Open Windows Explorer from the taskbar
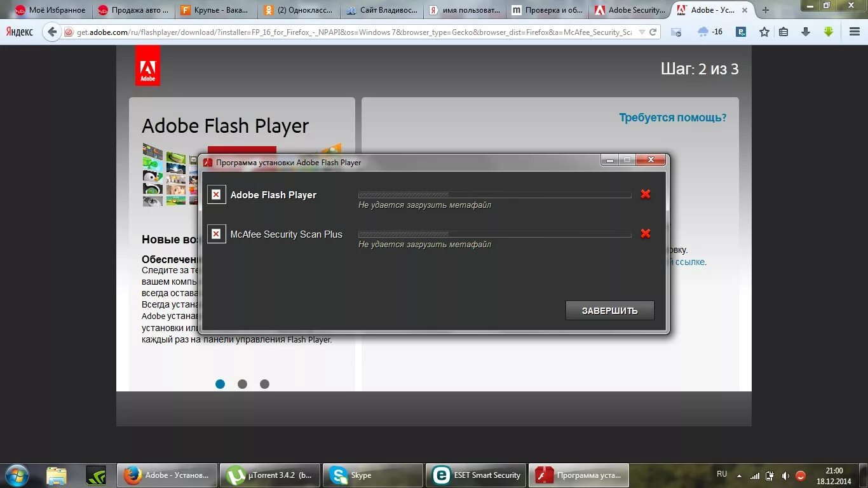 pos(57,475)
